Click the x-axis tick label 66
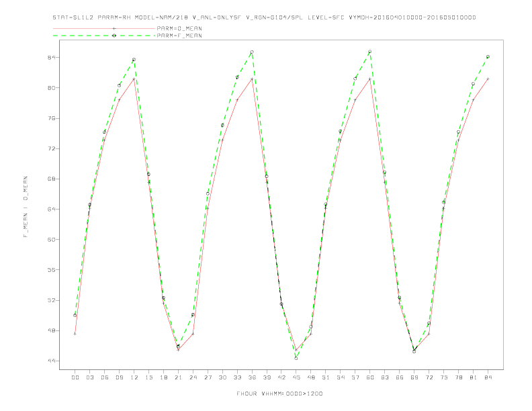532x411 pixels. (400, 377)
